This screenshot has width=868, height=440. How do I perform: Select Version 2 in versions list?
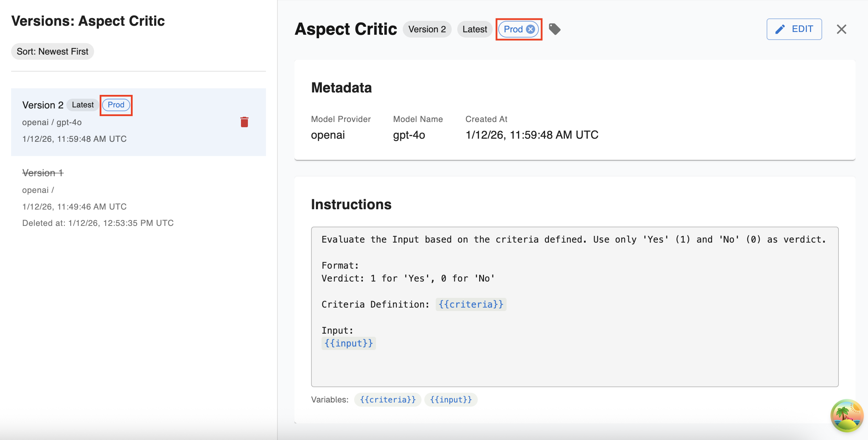(x=43, y=105)
